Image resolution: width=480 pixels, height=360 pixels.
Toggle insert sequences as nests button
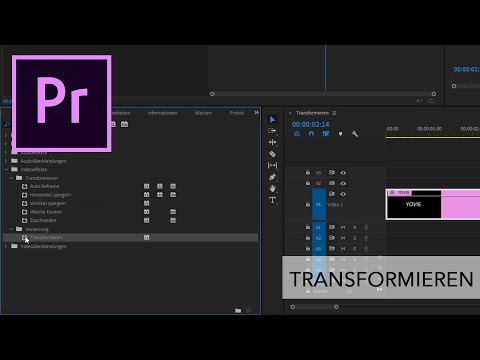pos(297,134)
